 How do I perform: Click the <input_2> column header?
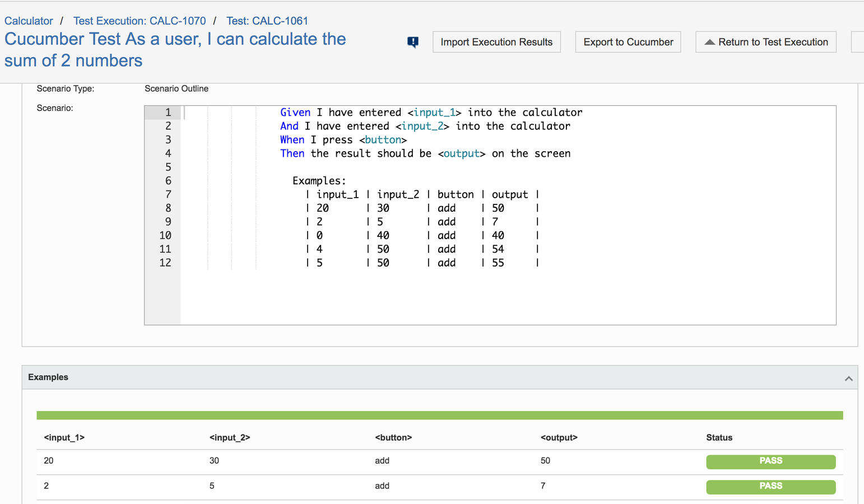pyautogui.click(x=230, y=438)
